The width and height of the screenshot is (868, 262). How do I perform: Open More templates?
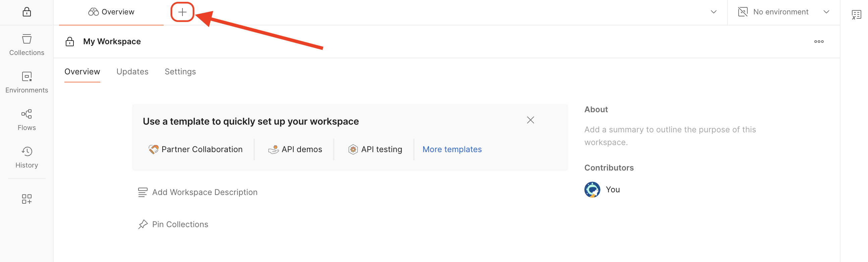[x=452, y=149]
